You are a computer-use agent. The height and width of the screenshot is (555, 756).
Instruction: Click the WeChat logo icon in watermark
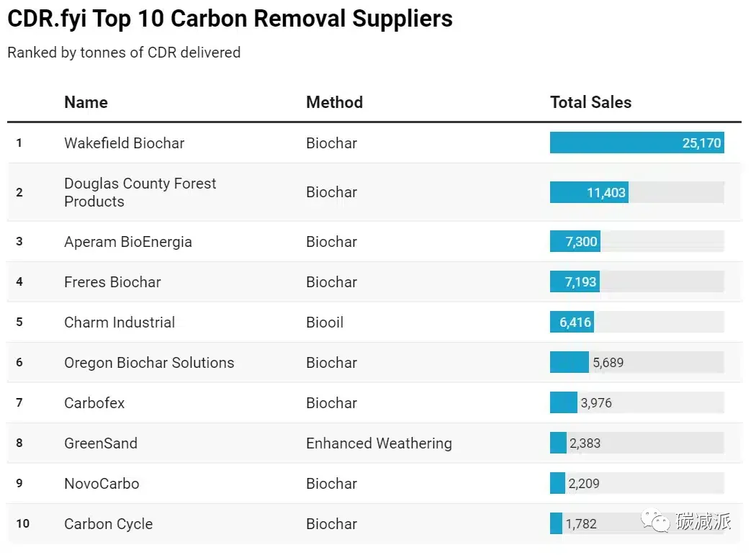(654, 520)
